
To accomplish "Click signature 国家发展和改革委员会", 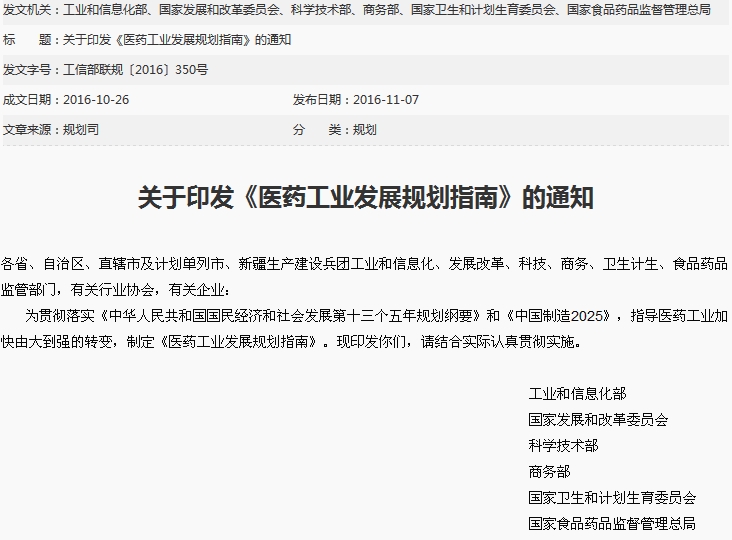I will (x=598, y=420).
